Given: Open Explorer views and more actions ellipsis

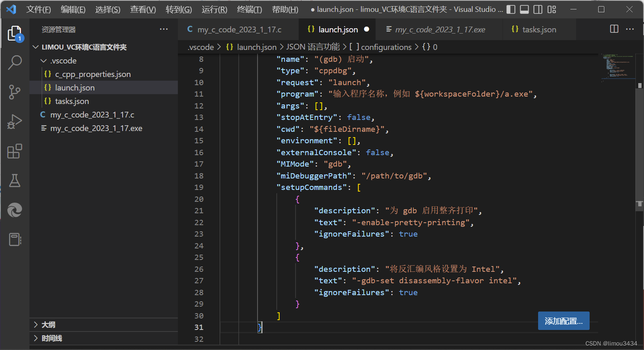Looking at the screenshot, I should (164, 29).
